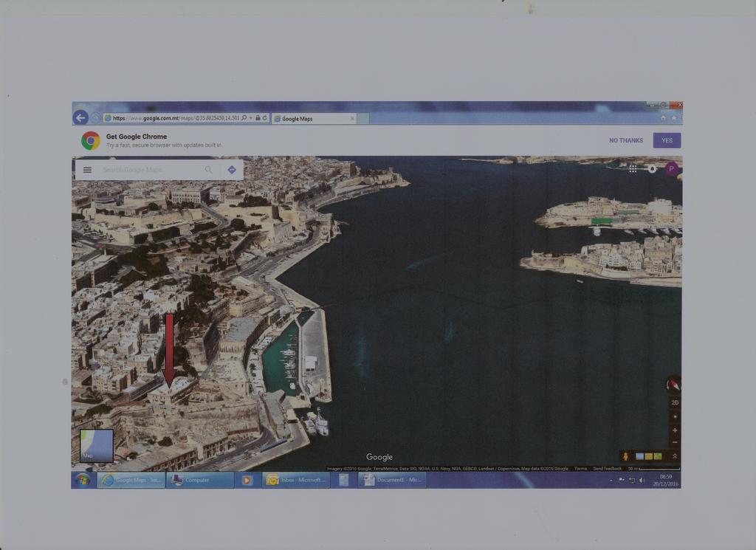Select the Street View pegman icon
Viewport: 756px width, 550px height.
[625, 456]
